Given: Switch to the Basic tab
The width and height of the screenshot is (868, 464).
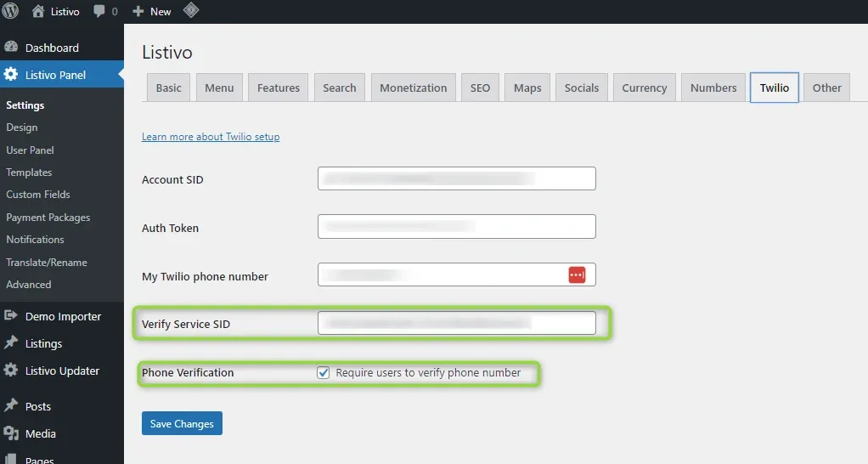Looking at the screenshot, I should pos(168,88).
